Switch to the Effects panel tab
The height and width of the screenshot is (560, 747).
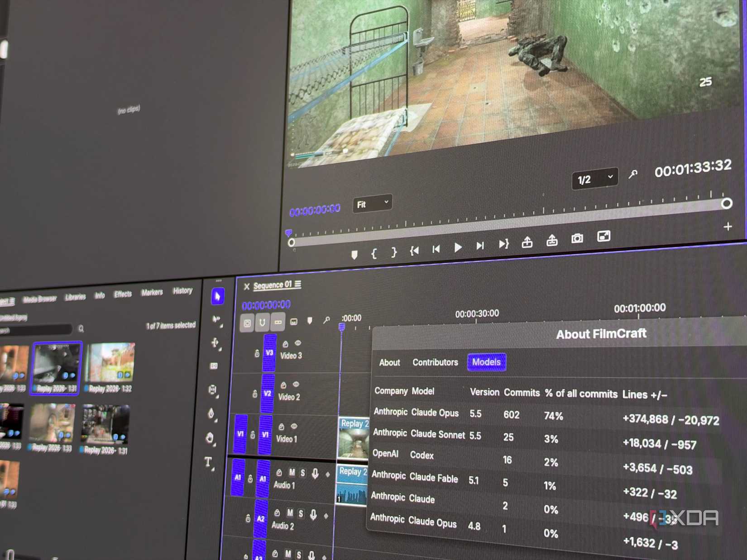click(x=123, y=294)
